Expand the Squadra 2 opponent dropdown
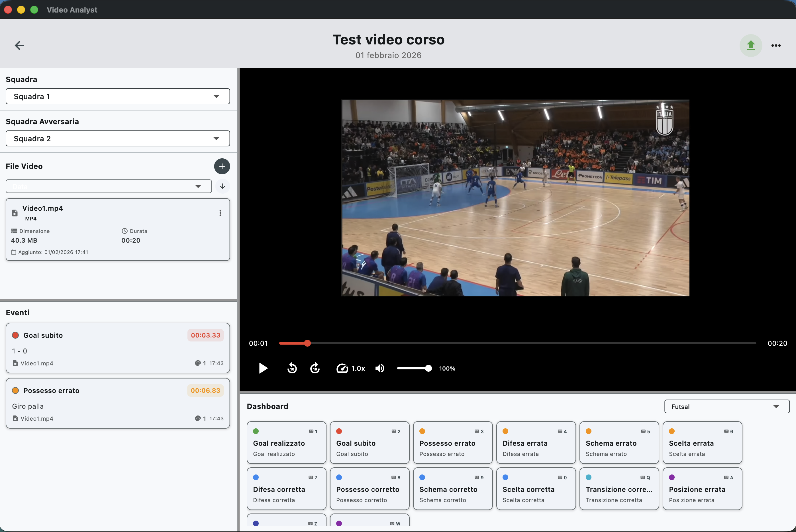Viewport: 796px width, 532px height. (x=118, y=138)
